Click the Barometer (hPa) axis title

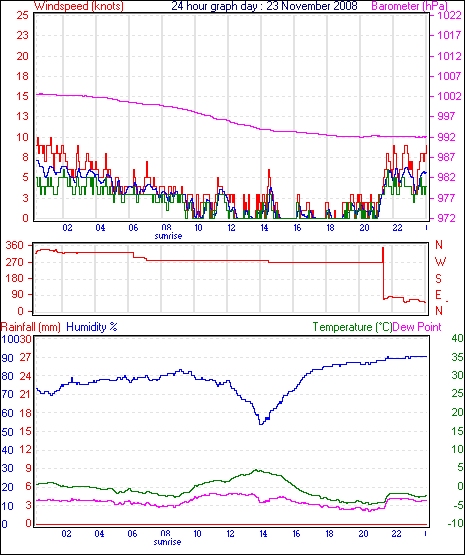tap(409, 6)
